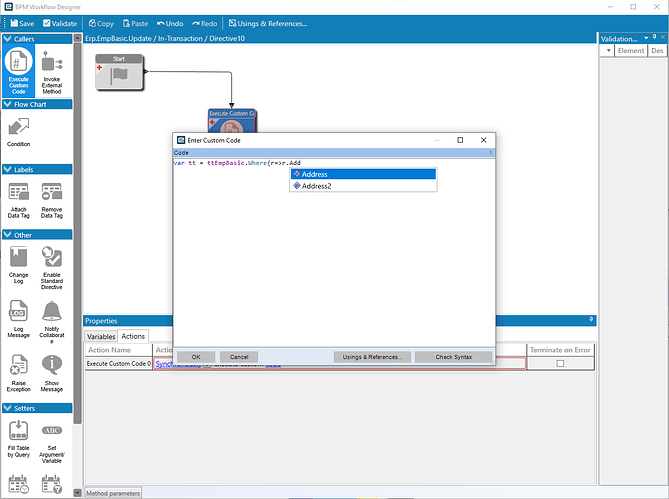Click the Element column header in Validation
This screenshot has height=499, width=669.
(631, 51)
